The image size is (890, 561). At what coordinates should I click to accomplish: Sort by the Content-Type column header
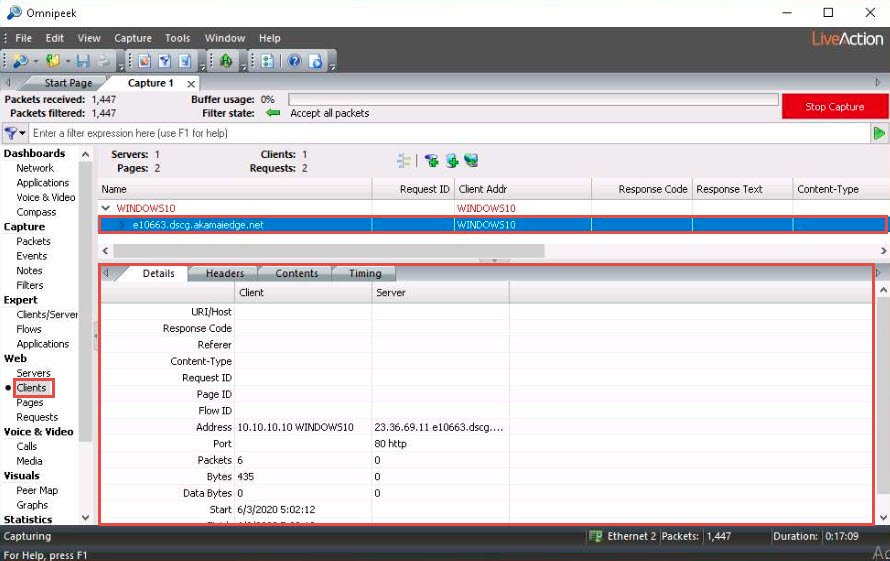[841, 189]
